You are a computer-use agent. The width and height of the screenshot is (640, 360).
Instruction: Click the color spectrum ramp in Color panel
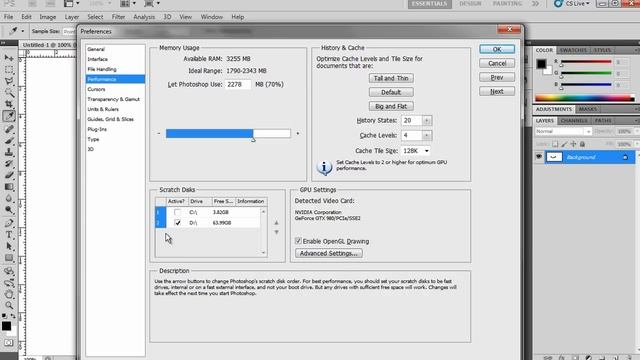[585, 98]
